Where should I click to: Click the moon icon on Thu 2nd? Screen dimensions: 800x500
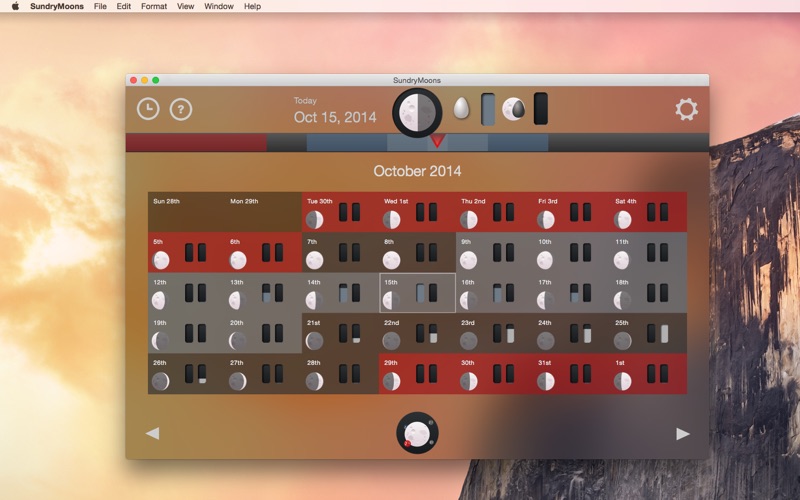tap(468, 220)
